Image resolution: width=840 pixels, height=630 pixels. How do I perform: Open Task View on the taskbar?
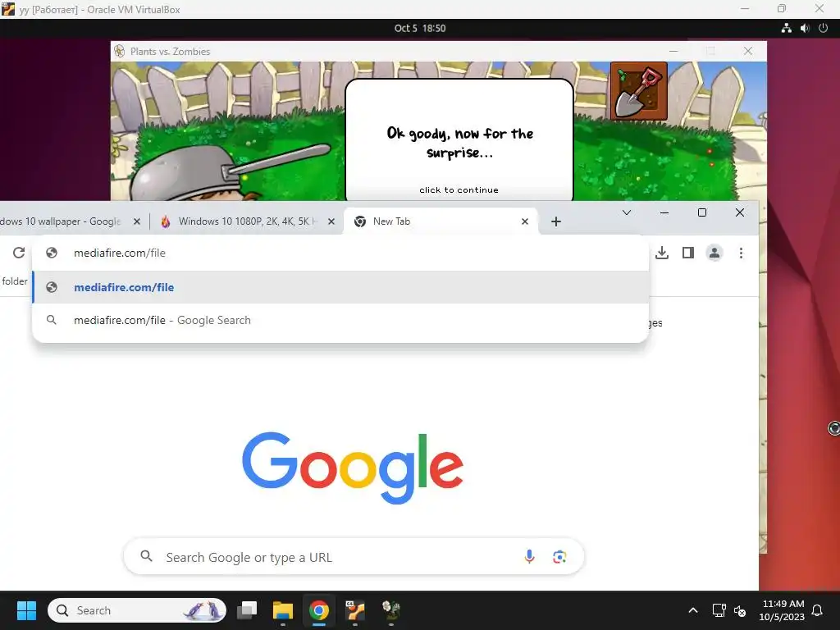247,610
